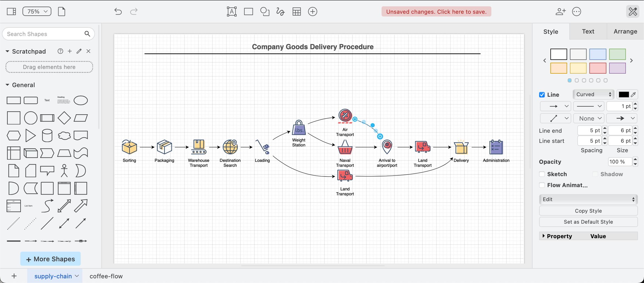Viewport: 644px width, 283px height.
Task: Insert a table from toolbar
Action: pyautogui.click(x=296, y=12)
